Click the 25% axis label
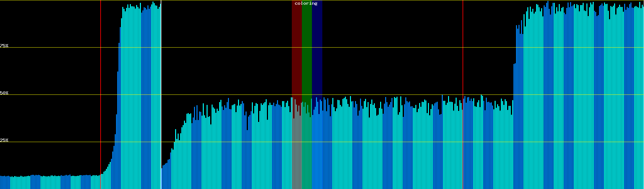This screenshot has width=644, height=189. click(x=4, y=140)
